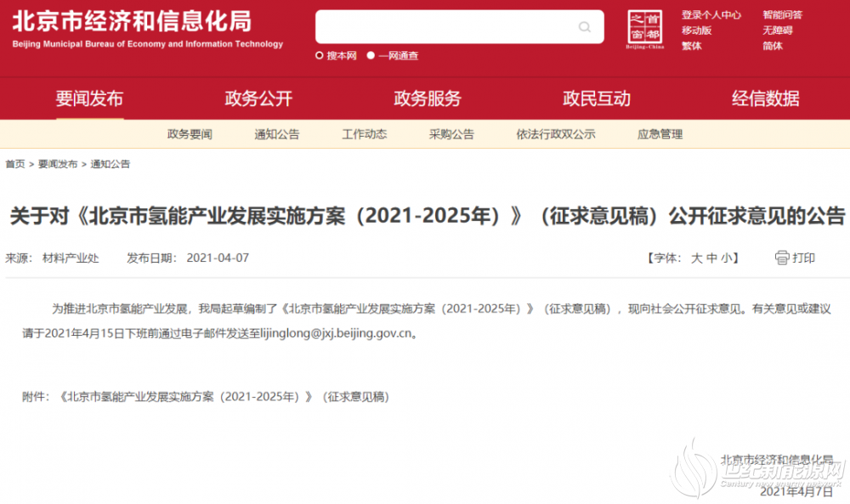This screenshot has height=504, width=850.
Task: Open the 政务公开 main tab
Action: pyautogui.click(x=258, y=99)
